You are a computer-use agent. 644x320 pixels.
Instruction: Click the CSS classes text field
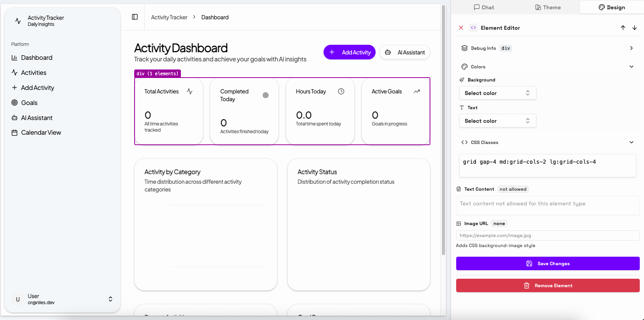click(x=548, y=166)
